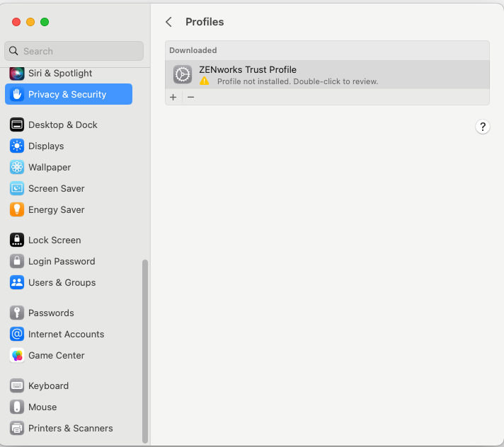Open the Internet Accounts @ icon
The image size is (504, 447).
click(x=17, y=334)
